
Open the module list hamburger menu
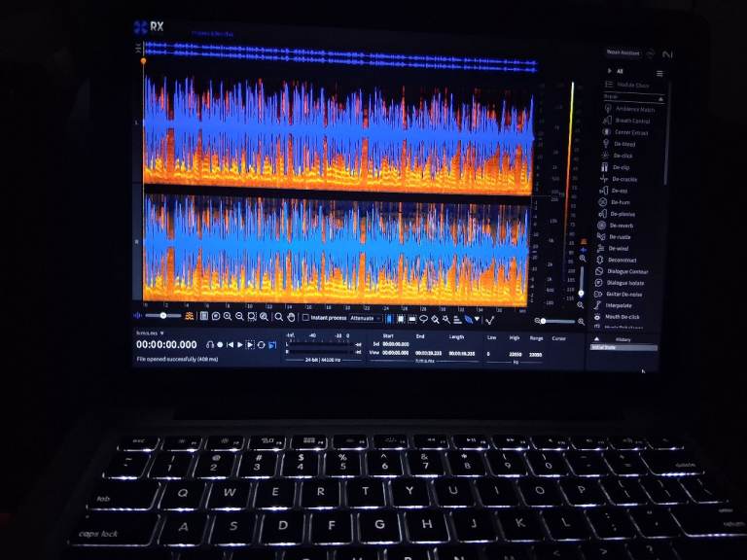tap(660, 73)
